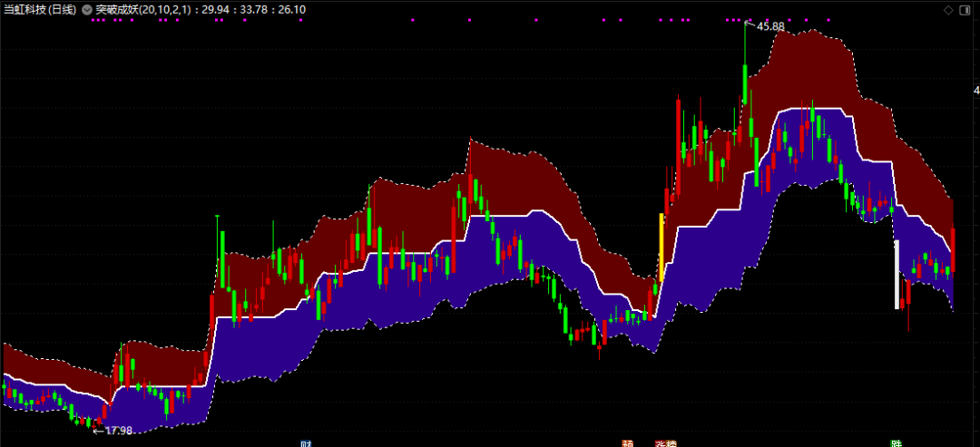980x447 pixels.
Task: Open the indicator dropdown next to 当虹科技(日线)
Action: tap(86, 10)
